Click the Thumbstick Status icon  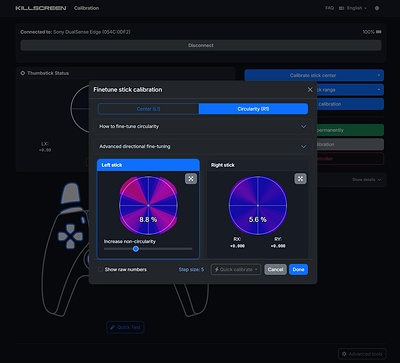pyautogui.click(x=23, y=73)
